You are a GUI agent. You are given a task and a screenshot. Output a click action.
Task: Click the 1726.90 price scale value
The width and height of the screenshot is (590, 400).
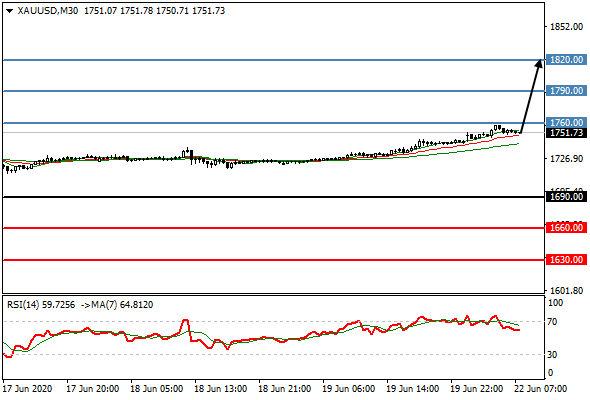click(566, 159)
